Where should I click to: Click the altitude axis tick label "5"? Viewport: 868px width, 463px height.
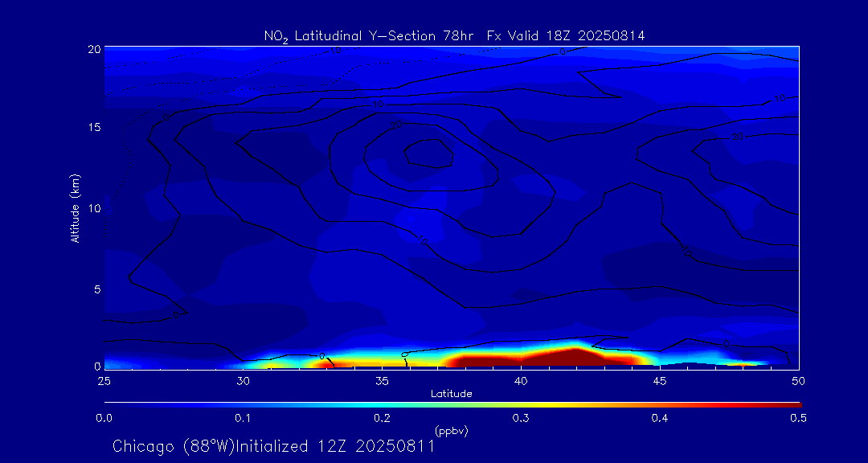click(x=96, y=289)
